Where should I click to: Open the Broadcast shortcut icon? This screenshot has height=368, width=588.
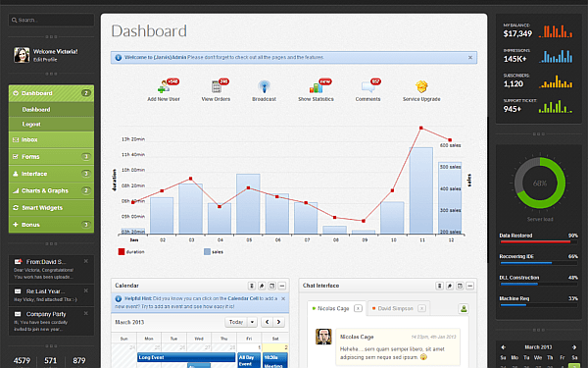tap(264, 86)
